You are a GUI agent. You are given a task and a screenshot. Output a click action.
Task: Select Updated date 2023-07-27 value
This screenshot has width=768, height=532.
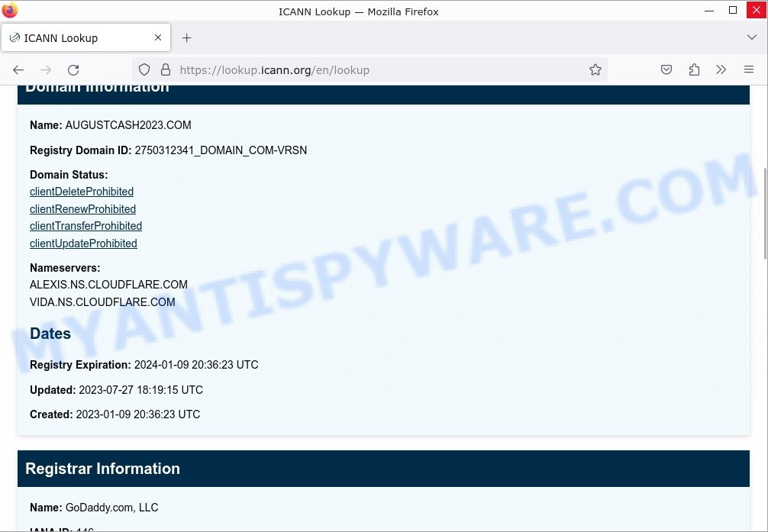[x=140, y=390]
